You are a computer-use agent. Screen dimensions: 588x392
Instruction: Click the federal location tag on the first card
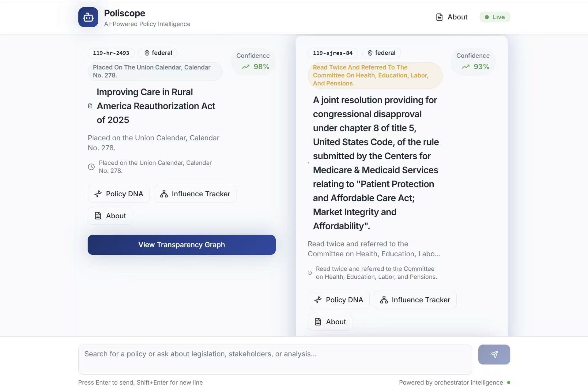158,53
